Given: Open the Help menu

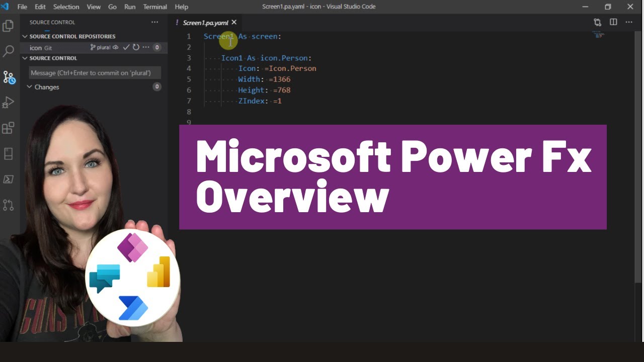Looking at the screenshot, I should tap(181, 7).
